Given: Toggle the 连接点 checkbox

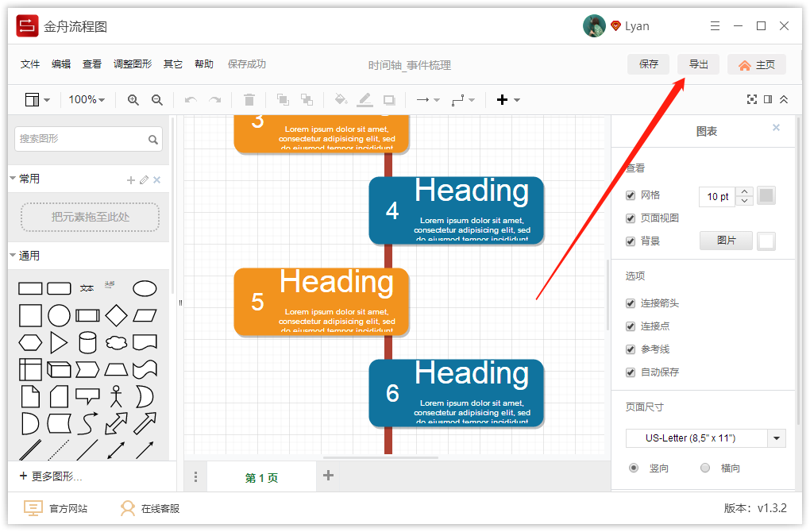Looking at the screenshot, I should pyautogui.click(x=631, y=326).
